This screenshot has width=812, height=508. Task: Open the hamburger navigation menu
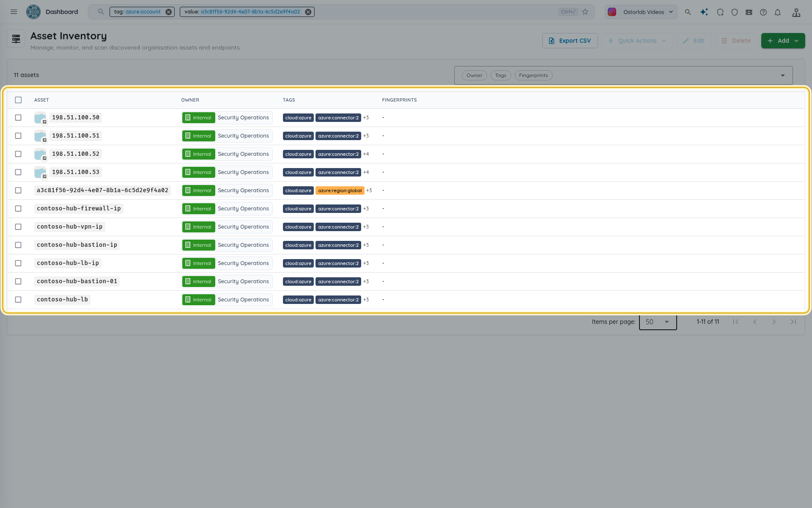click(x=14, y=12)
